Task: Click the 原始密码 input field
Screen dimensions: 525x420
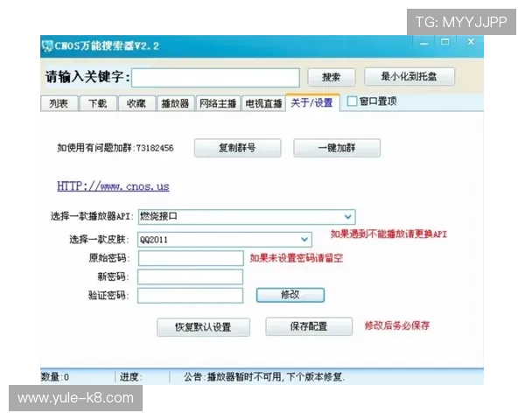Action: (x=191, y=258)
